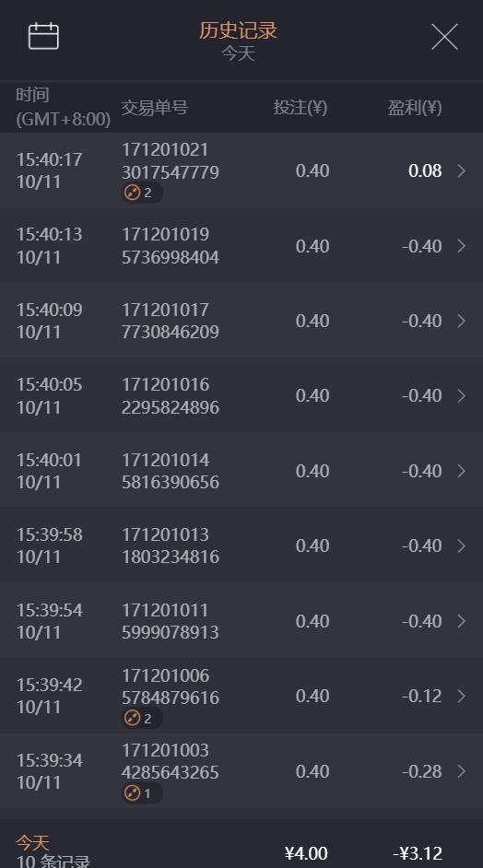Tap the badge icon under order 5784879616
This screenshot has width=483, height=868.
[142, 718]
